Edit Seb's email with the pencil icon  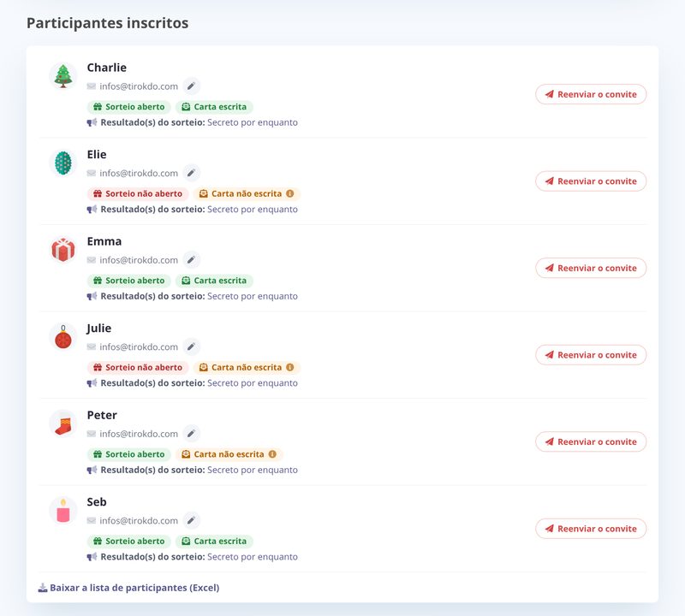pyautogui.click(x=191, y=521)
